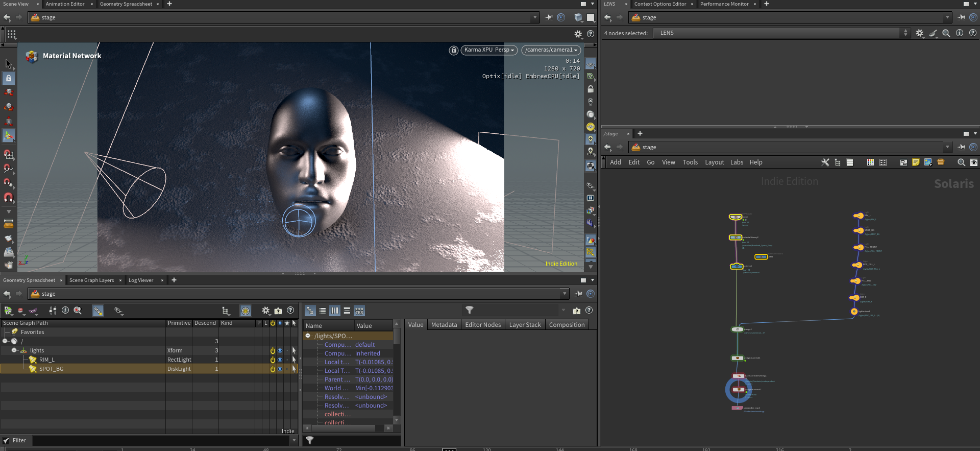Open the Performance Monitor tab
The image size is (980, 451).
click(x=724, y=4)
